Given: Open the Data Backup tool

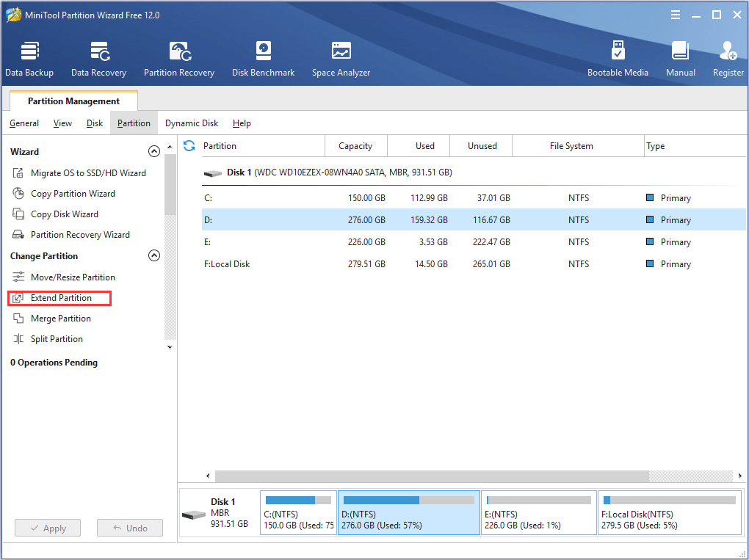Looking at the screenshot, I should pyautogui.click(x=29, y=59).
